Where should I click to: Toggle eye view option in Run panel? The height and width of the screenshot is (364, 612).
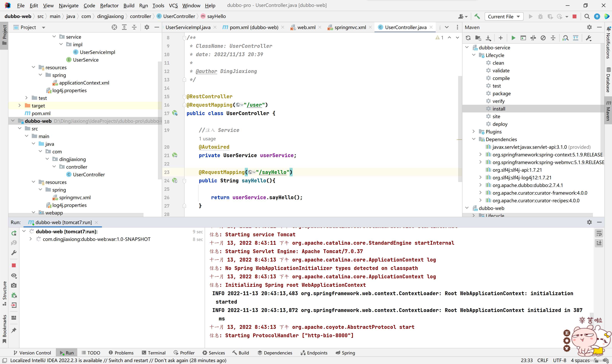pos(14,275)
